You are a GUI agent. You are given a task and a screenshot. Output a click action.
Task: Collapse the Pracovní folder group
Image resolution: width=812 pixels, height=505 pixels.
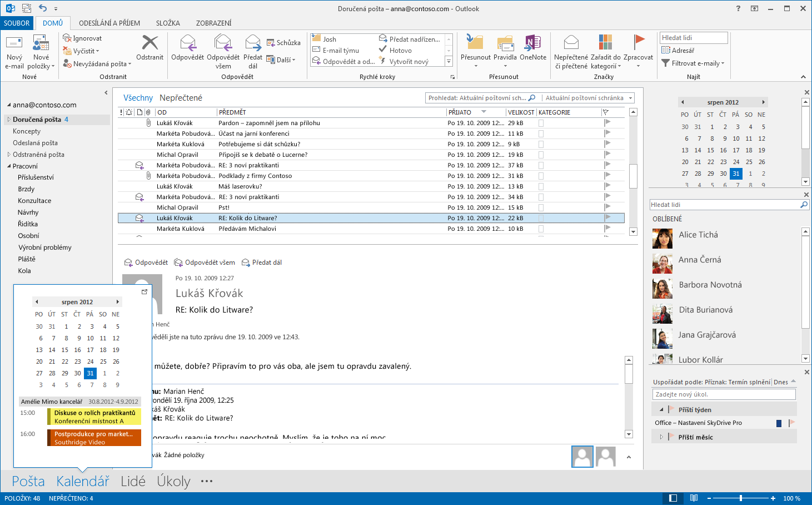(9, 166)
